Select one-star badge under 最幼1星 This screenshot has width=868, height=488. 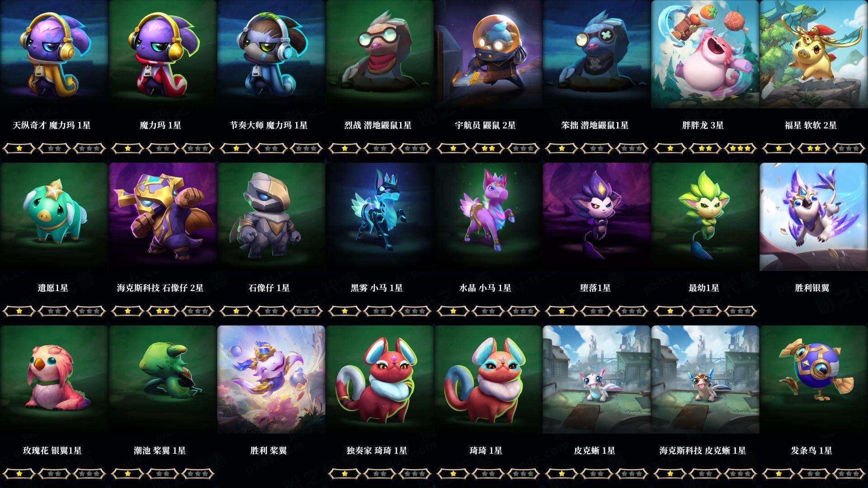(670, 311)
